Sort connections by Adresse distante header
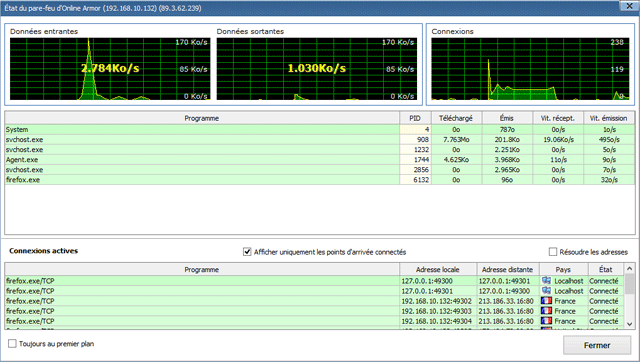 click(x=508, y=270)
